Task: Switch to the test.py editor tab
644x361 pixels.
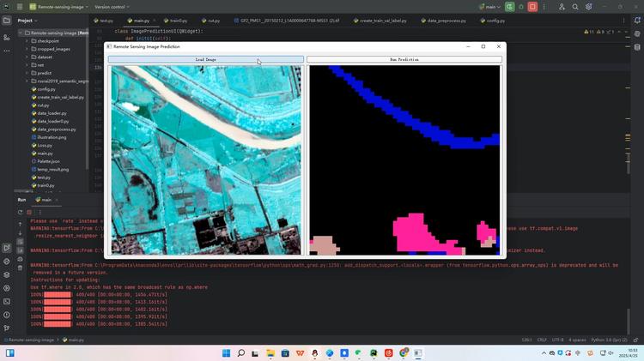Action: [x=103, y=21]
